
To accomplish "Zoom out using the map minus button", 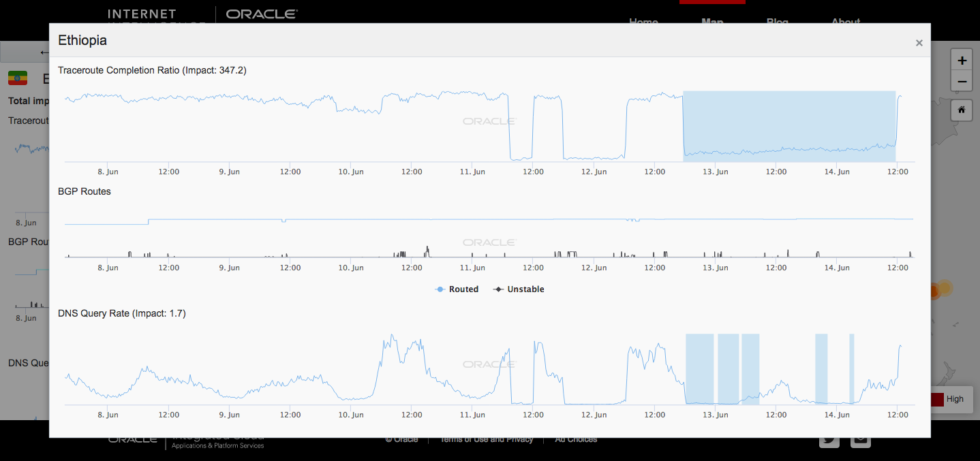I will pos(962,82).
